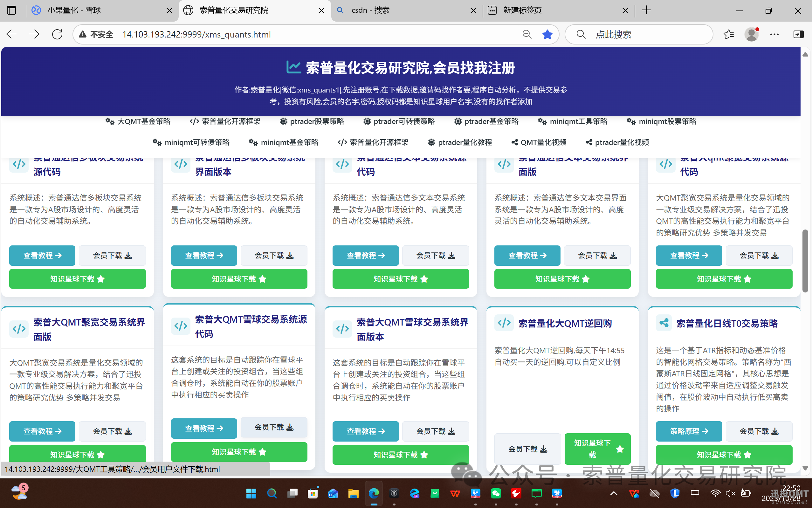The image size is (812, 508).
Task: Open WeChat from the taskbar
Action: pos(496,493)
